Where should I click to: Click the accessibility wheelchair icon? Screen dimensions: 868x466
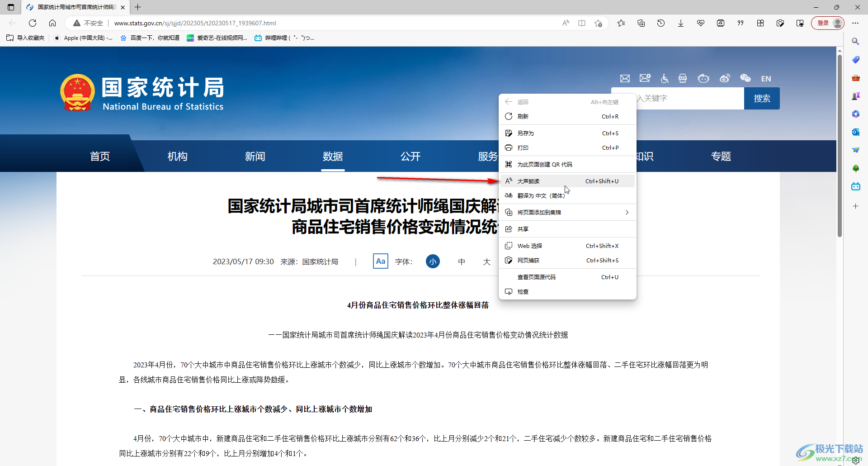[x=665, y=79]
